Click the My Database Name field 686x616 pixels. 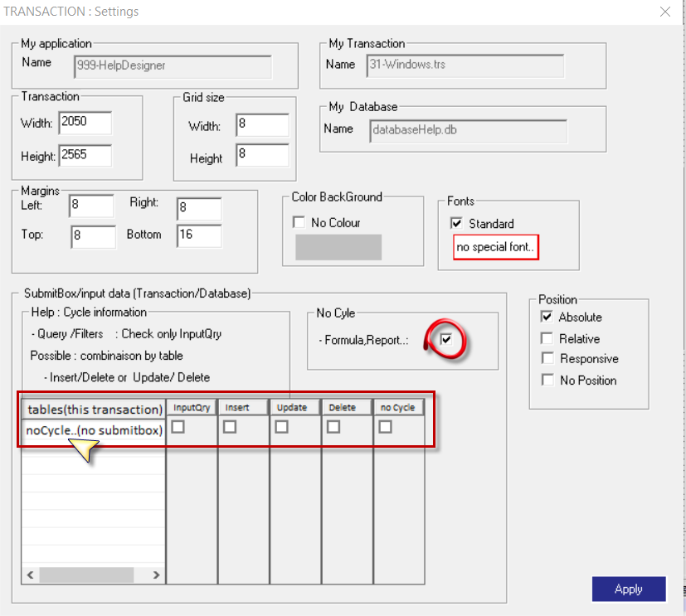(468, 131)
